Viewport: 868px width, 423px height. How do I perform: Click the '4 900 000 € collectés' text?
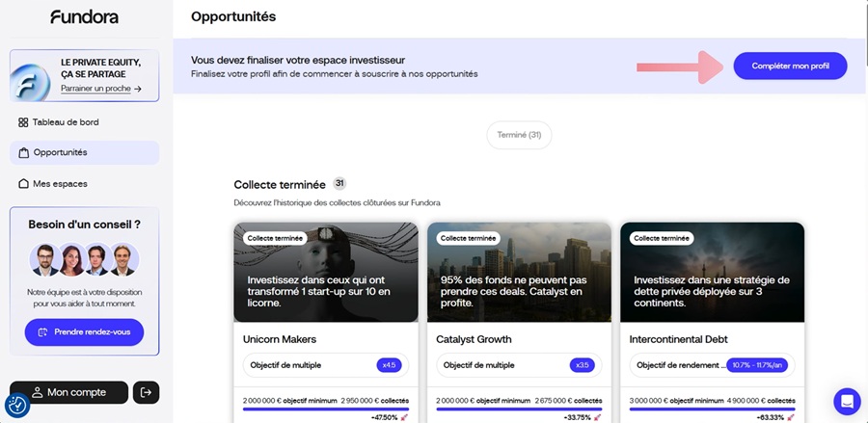click(x=762, y=400)
